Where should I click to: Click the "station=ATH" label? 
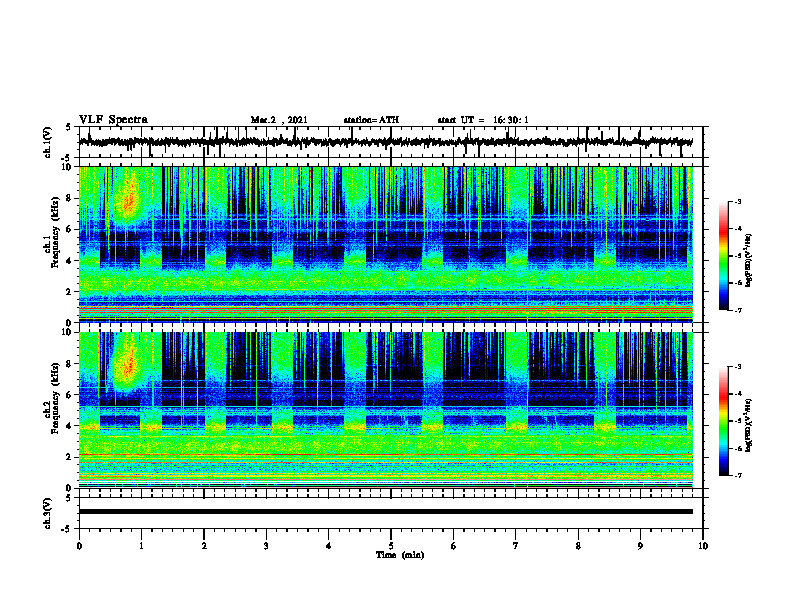(371, 120)
